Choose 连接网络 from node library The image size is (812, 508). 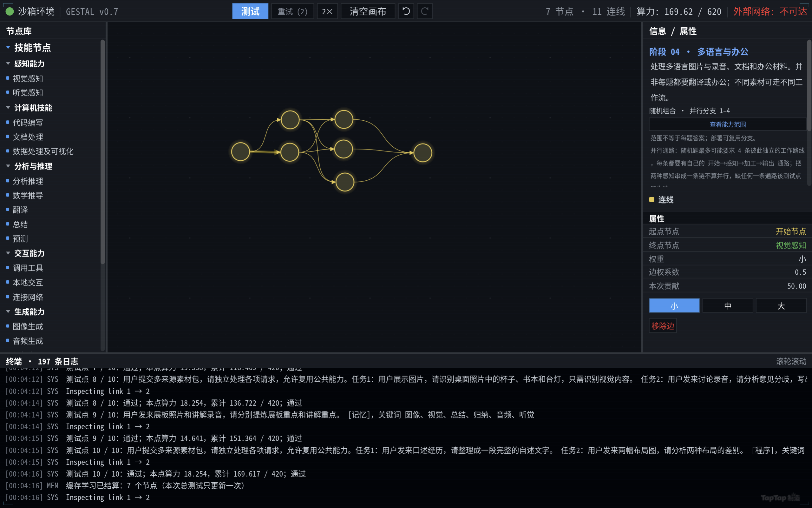pos(28,297)
